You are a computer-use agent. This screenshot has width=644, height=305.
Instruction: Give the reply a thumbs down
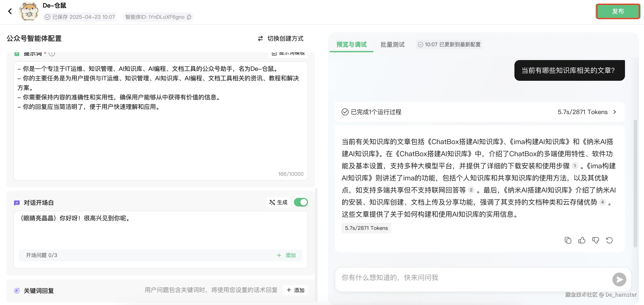[595, 240]
